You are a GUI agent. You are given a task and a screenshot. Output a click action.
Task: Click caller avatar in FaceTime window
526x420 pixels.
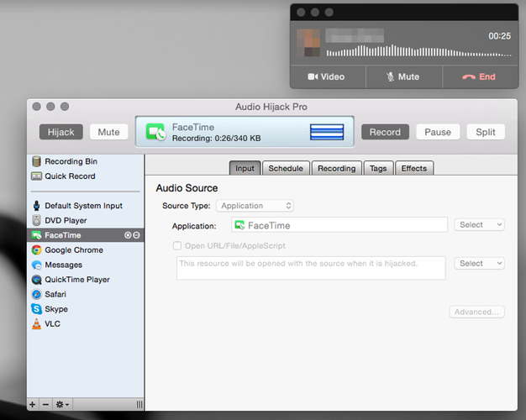coord(308,43)
